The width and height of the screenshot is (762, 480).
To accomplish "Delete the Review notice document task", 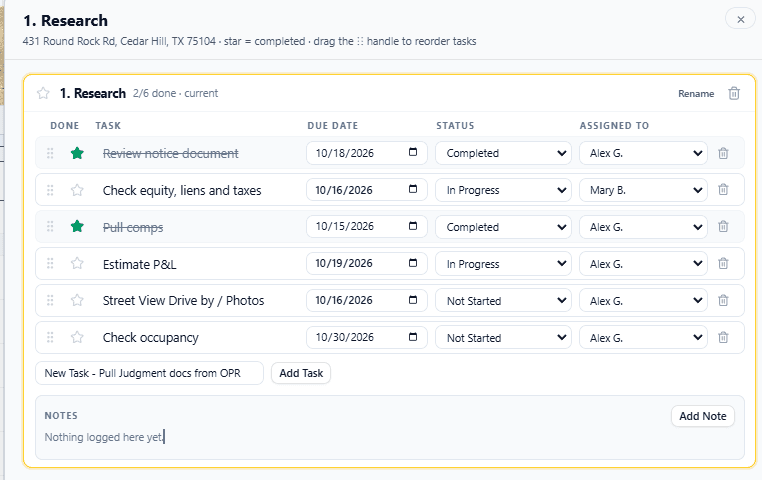I will click(x=723, y=153).
